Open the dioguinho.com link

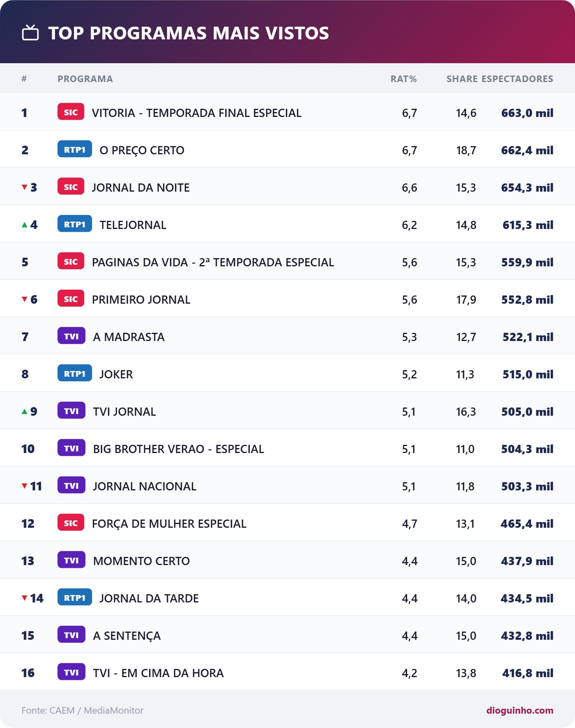520,710
